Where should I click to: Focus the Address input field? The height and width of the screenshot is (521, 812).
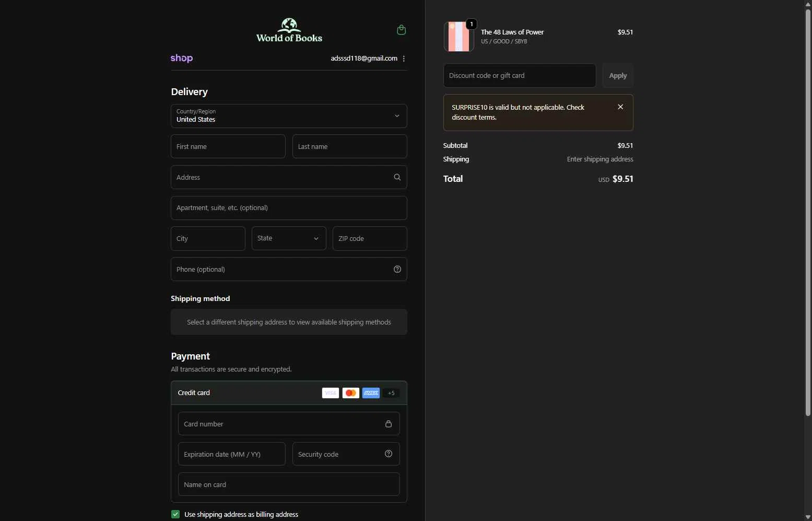(x=289, y=177)
